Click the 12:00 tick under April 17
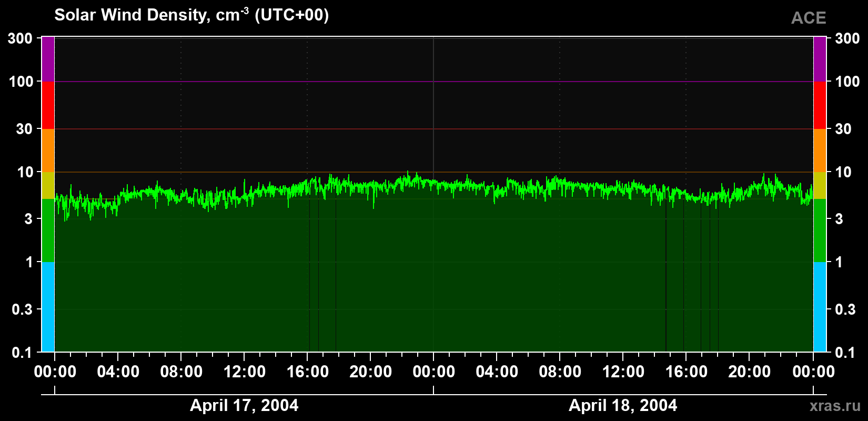868x421 pixels. point(244,372)
